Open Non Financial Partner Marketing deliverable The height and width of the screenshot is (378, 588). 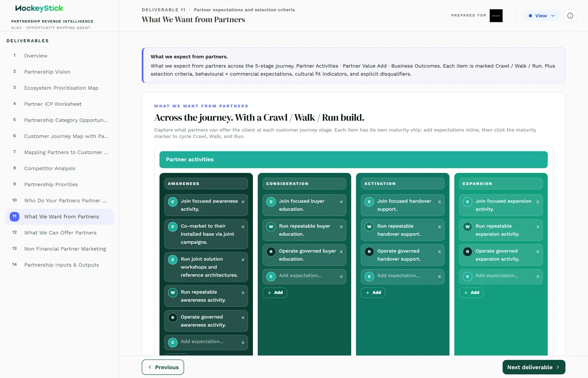(59, 249)
